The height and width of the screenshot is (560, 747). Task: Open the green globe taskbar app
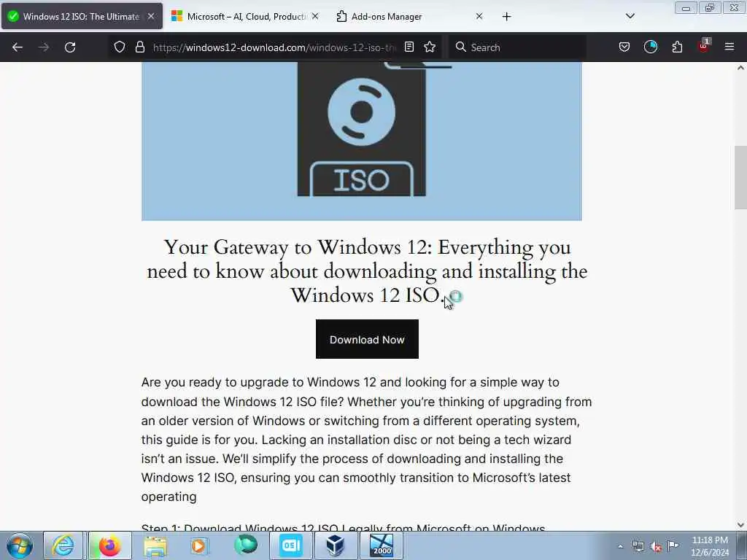pos(246,545)
